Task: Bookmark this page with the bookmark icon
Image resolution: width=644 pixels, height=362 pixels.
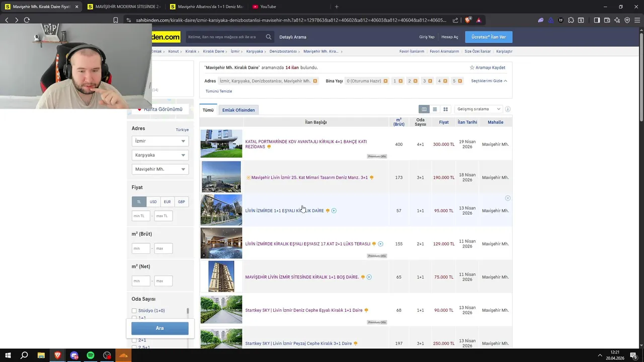Action: point(116,20)
